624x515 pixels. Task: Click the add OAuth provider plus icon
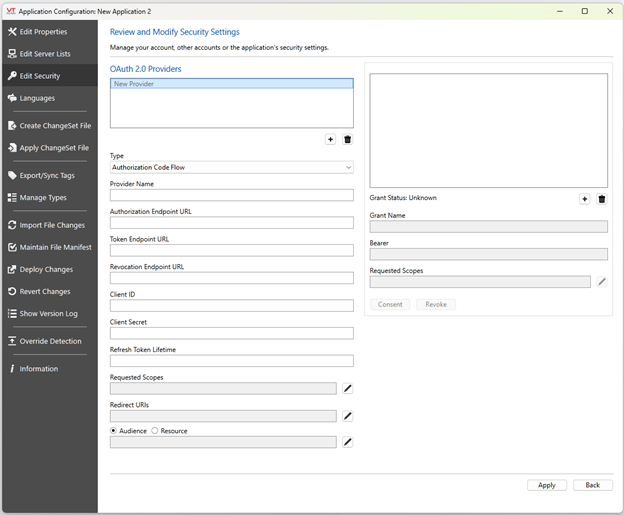coord(331,140)
